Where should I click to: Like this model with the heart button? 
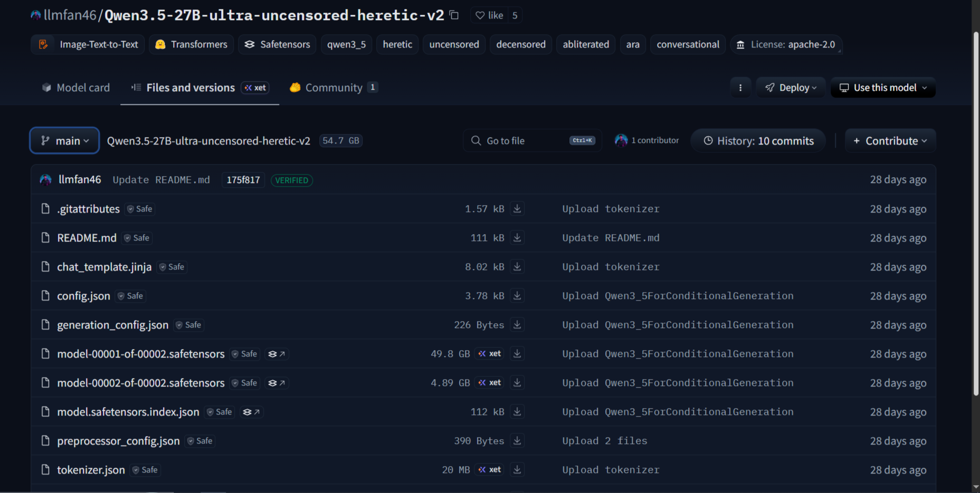(x=489, y=15)
